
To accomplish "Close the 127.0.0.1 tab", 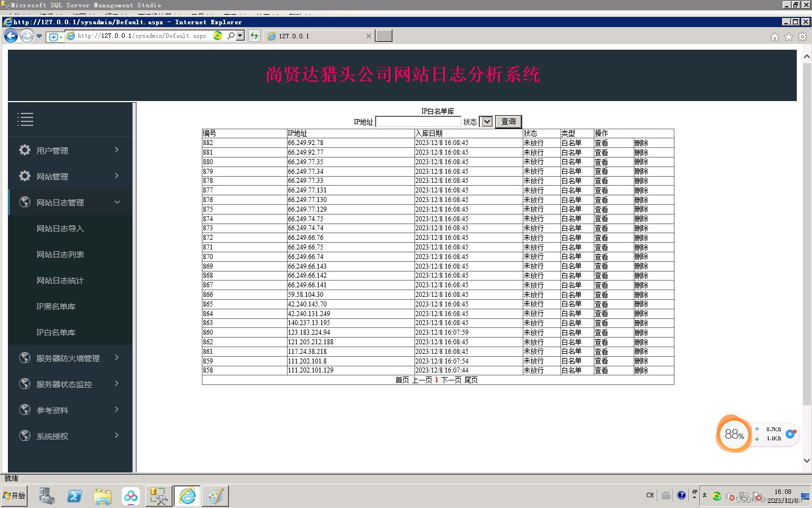I will pyautogui.click(x=369, y=36).
